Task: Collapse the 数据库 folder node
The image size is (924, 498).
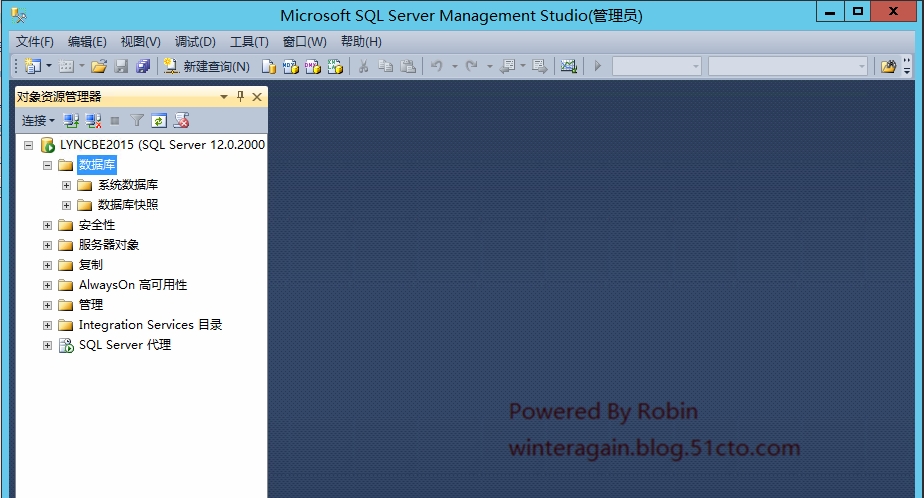Action: (47, 165)
